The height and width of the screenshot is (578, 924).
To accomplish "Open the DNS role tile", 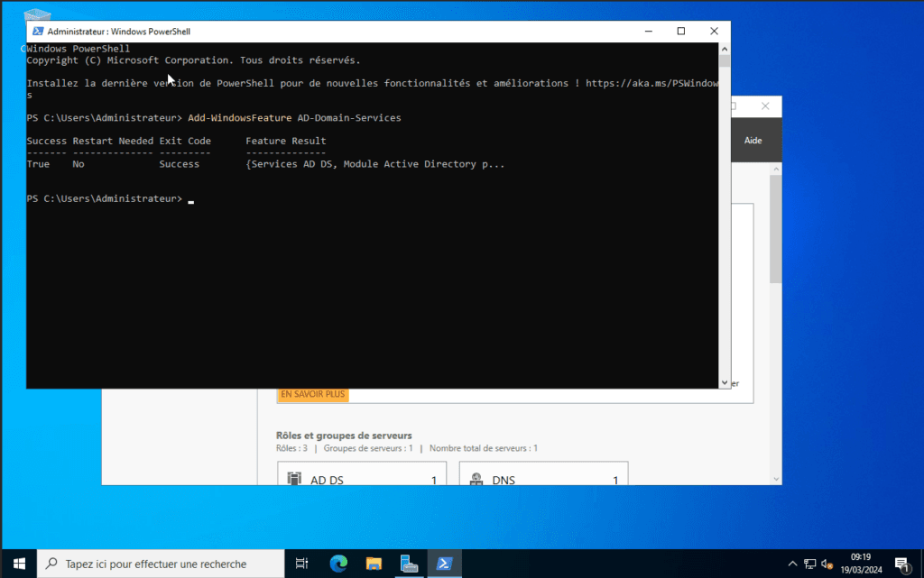I will coord(543,478).
